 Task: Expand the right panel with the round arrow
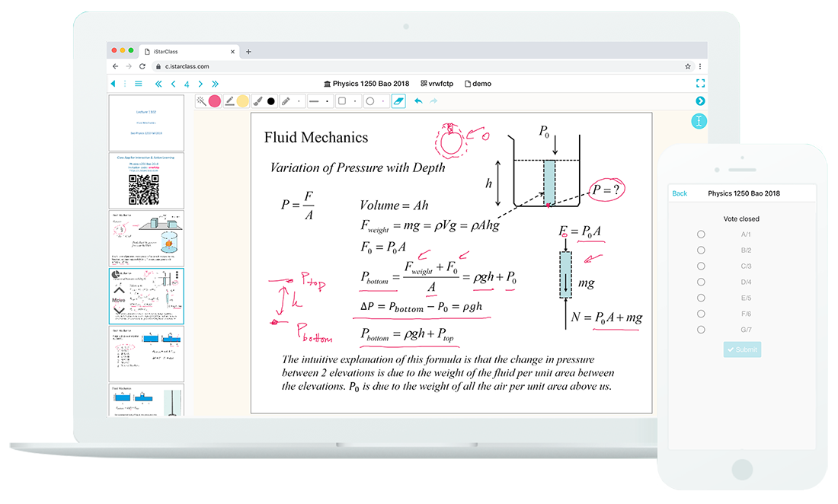[x=700, y=101]
